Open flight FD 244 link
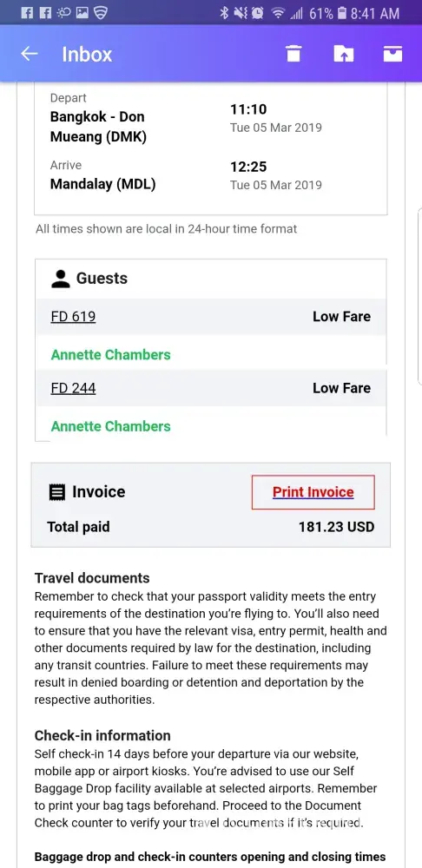This screenshot has width=422, height=868. (73, 388)
